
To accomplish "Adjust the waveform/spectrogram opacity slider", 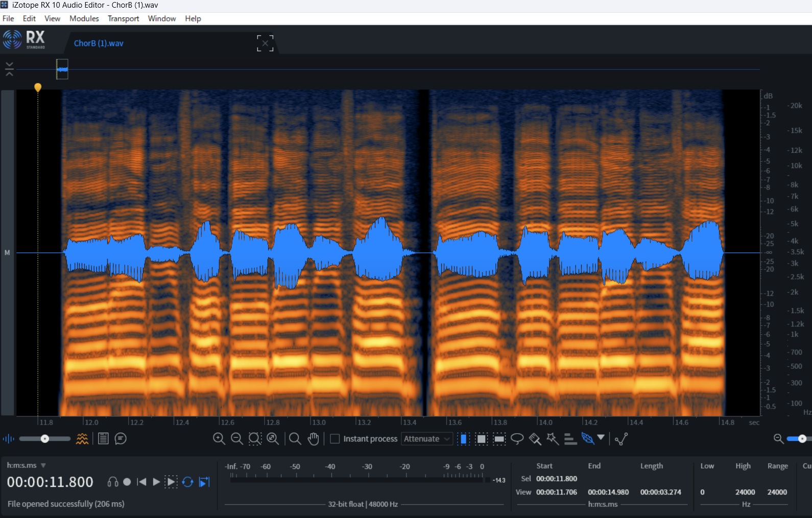I will pos(45,439).
